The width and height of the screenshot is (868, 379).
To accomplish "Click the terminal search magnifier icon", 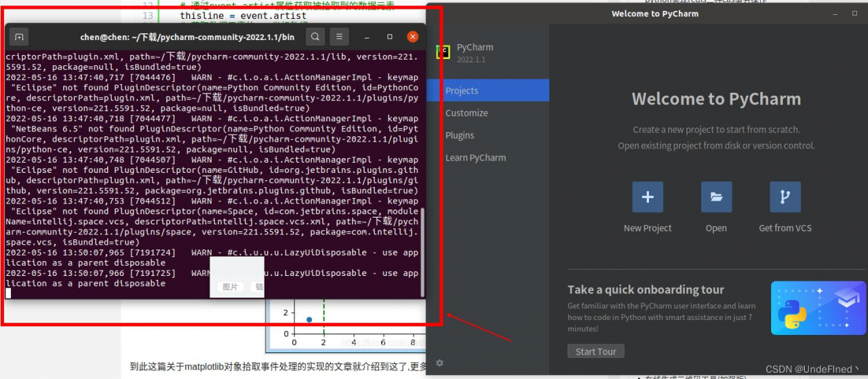I will pos(314,37).
